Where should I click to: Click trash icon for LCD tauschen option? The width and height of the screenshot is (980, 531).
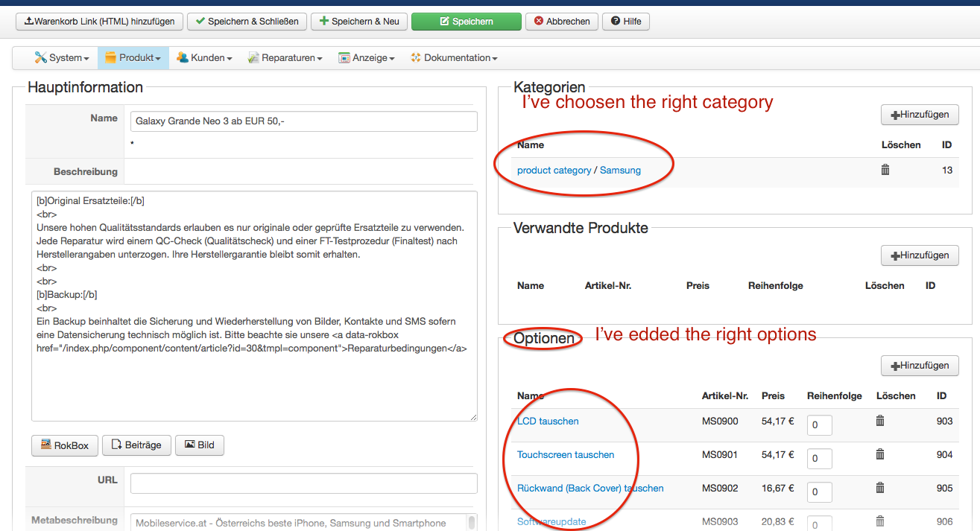[879, 421]
